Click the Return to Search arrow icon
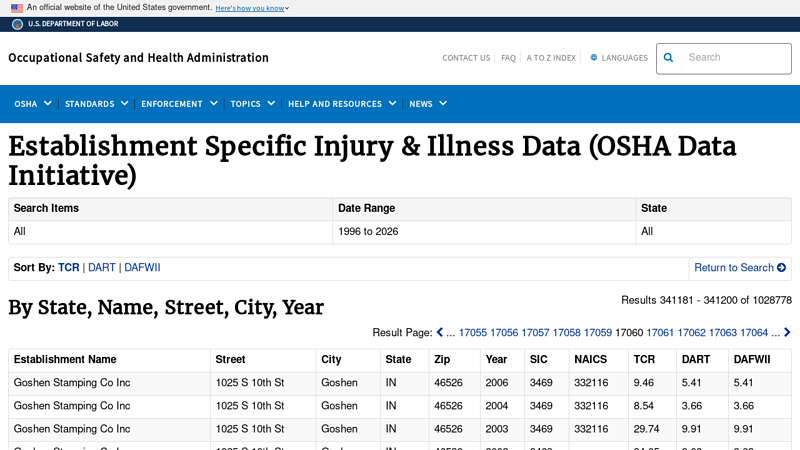This screenshot has height=450, width=800. point(781,267)
